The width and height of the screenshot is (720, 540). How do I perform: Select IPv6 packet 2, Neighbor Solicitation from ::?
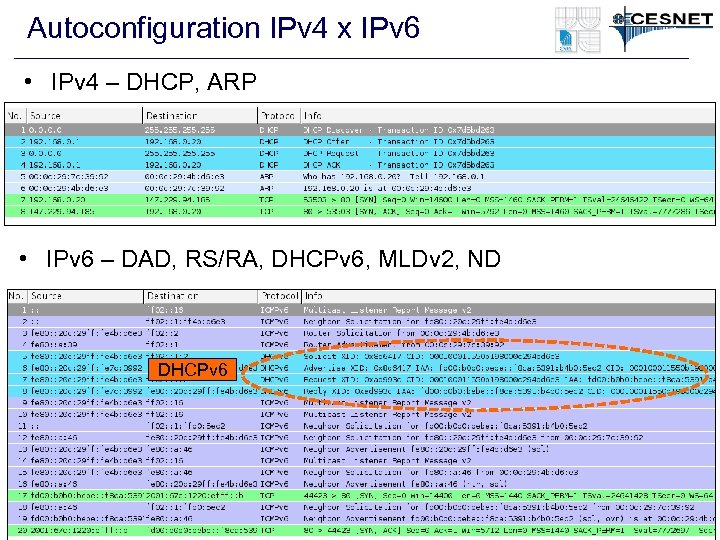tap(361, 321)
